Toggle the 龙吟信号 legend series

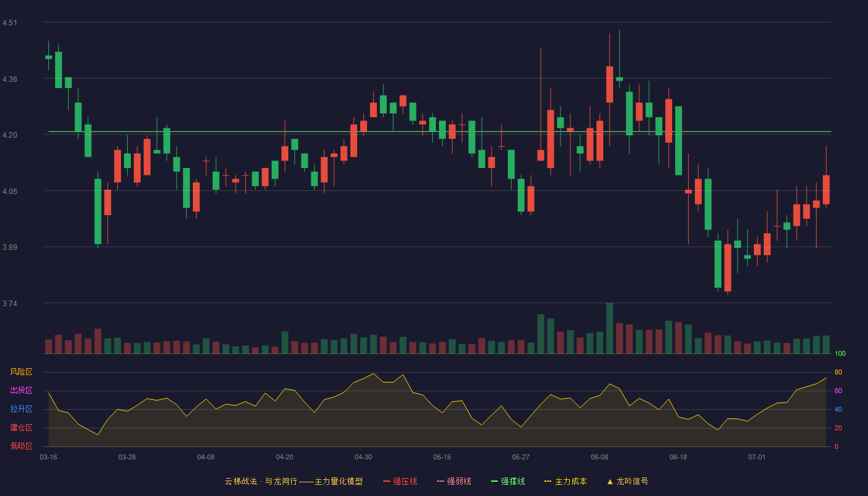[x=627, y=481]
